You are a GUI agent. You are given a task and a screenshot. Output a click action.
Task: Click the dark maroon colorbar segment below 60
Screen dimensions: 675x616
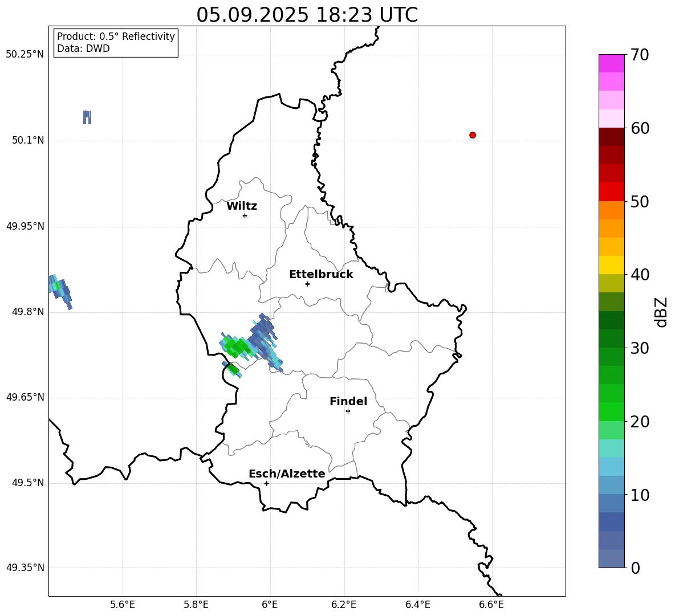coord(611,137)
